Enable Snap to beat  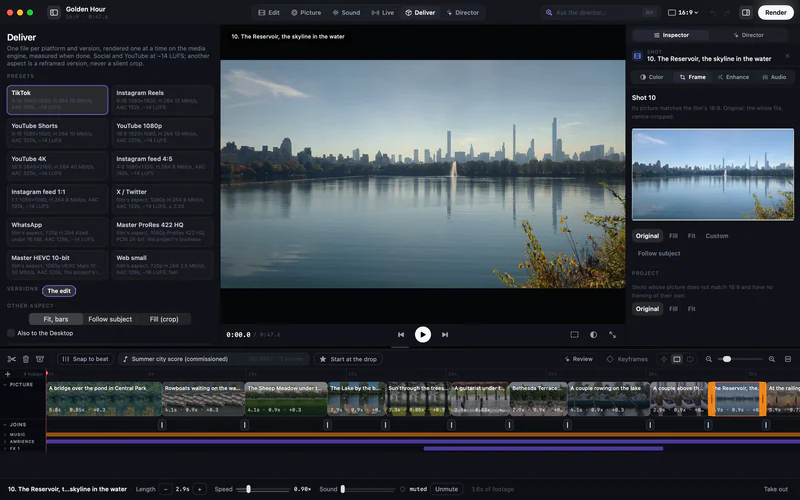[85, 359]
